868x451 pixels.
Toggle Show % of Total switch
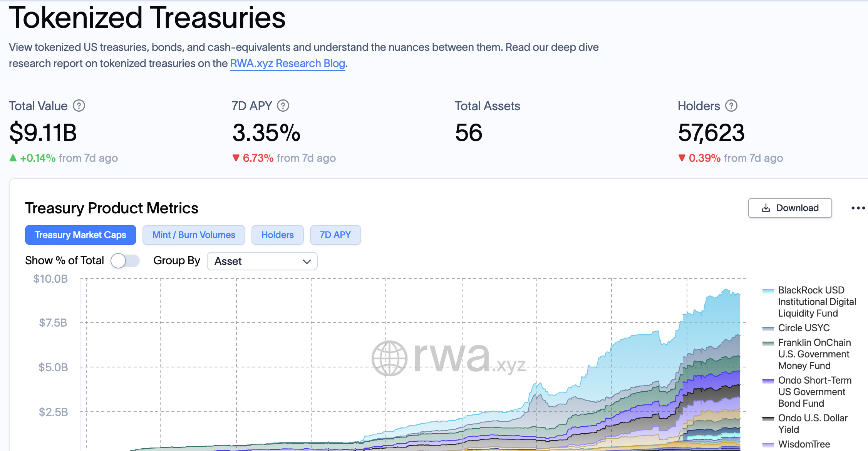125,261
